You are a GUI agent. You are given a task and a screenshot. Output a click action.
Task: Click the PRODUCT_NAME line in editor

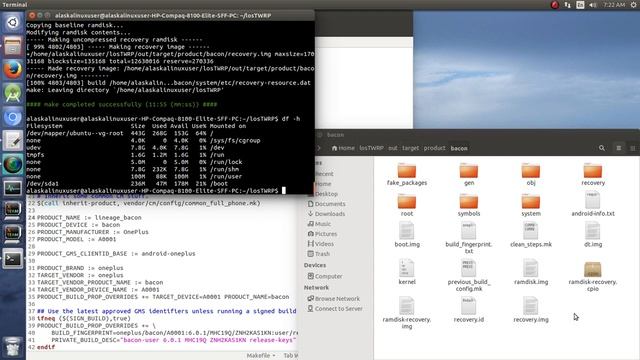(x=89, y=218)
